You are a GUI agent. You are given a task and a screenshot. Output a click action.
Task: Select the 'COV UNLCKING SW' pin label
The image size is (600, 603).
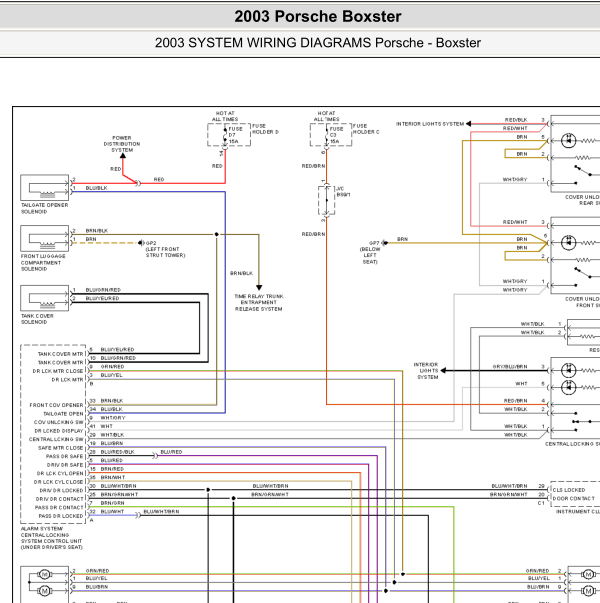pos(58,422)
